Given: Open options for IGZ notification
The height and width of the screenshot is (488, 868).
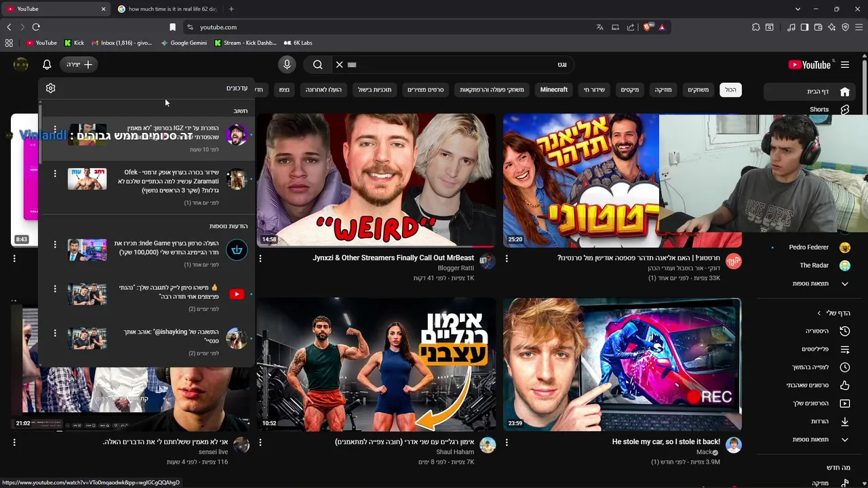Looking at the screenshot, I should 55,129.
